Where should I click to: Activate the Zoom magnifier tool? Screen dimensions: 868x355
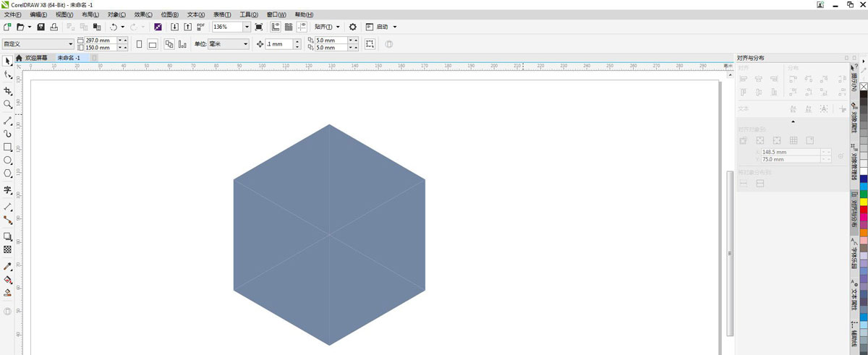pyautogui.click(x=7, y=105)
